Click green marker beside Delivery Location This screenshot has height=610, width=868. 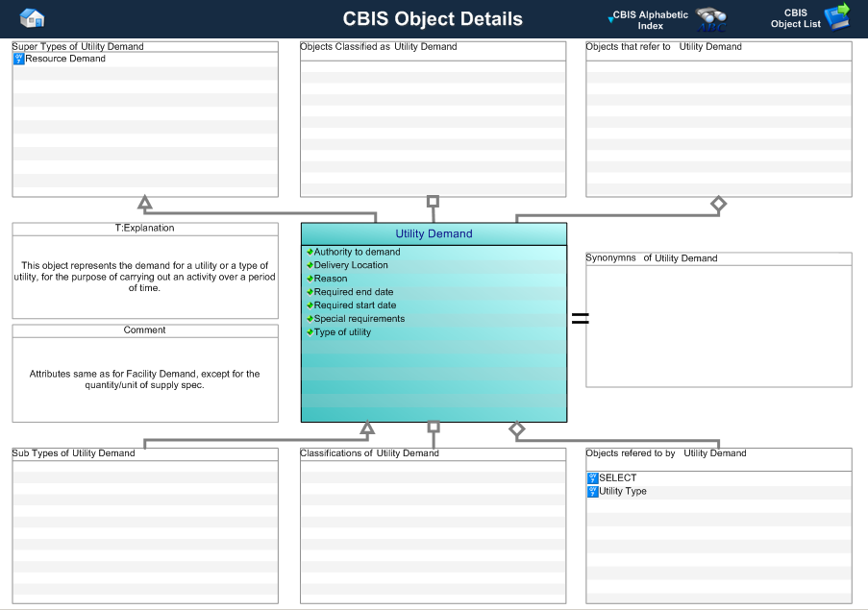click(310, 265)
